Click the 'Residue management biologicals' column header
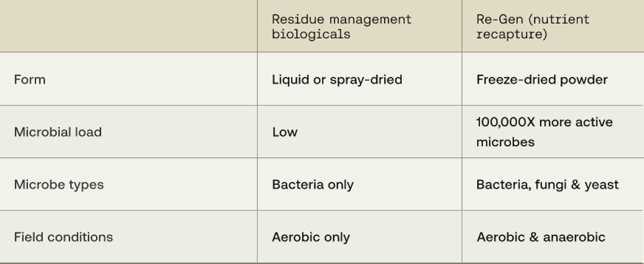 click(360, 26)
